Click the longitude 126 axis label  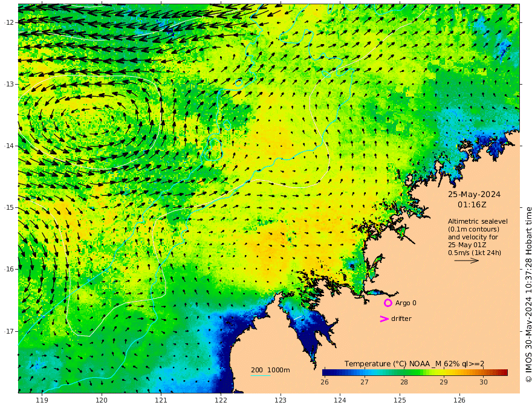click(459, 401)
